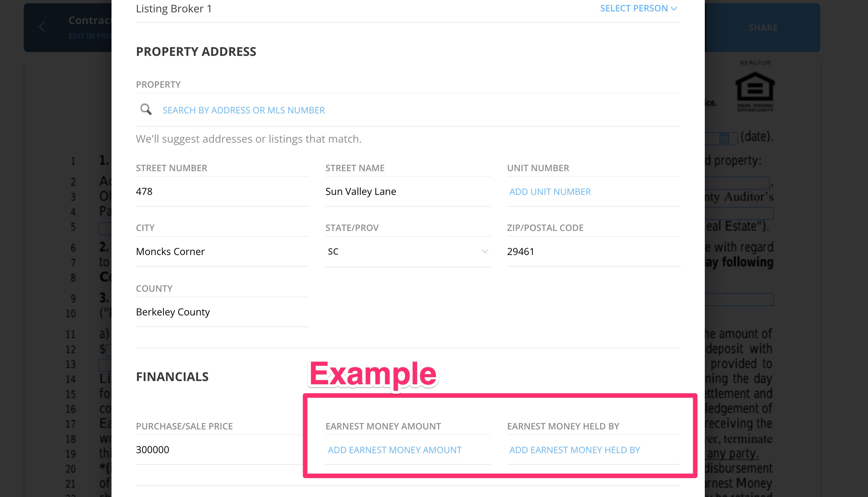Edit the STREET NAME field Sun Valley Lane
Image resolution: width=868 pixels, height=497 pixels.
[408, 192]
